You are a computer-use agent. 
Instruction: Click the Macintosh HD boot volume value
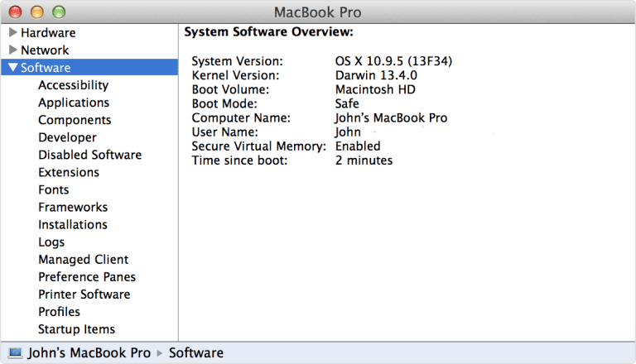click(375, 89)
